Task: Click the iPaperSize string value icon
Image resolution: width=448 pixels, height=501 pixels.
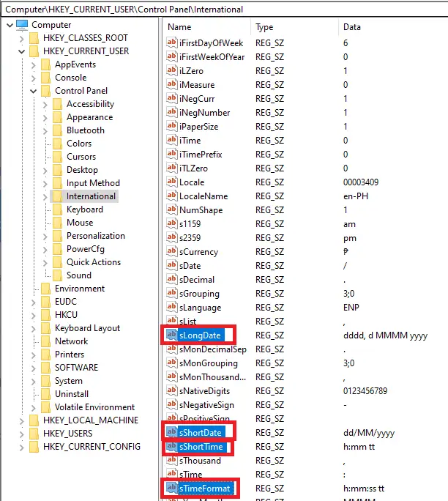Action: pos(171,126)
